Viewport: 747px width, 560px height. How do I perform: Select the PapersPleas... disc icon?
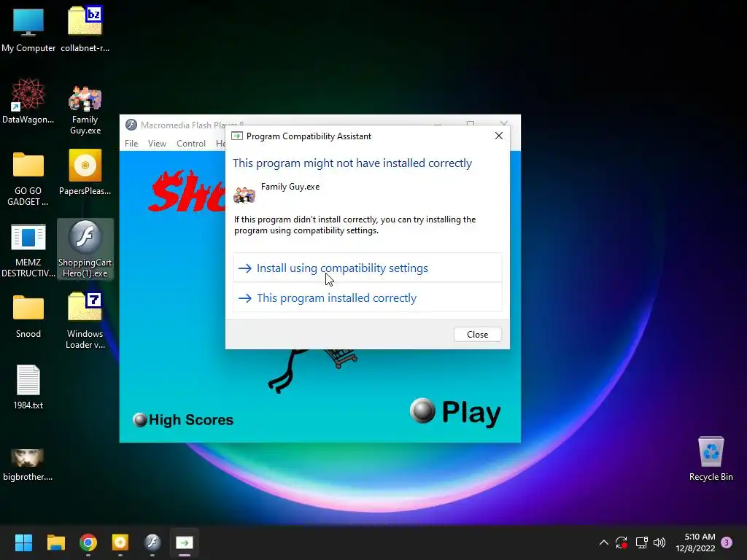(85, 172)
